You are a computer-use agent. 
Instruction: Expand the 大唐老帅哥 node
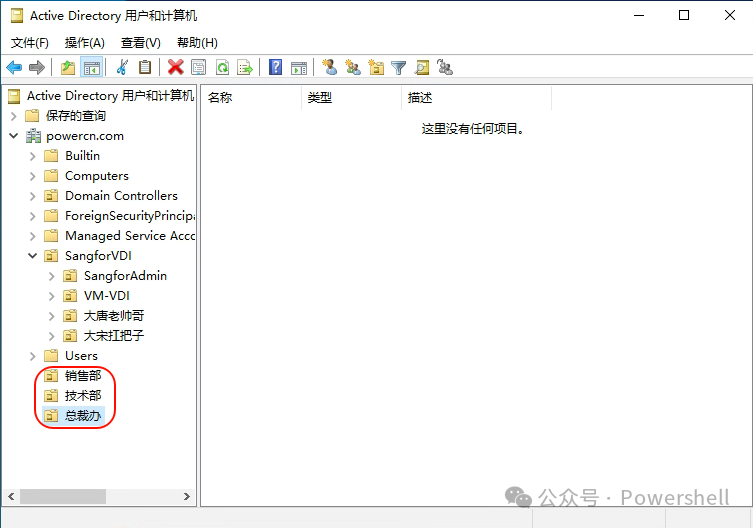(x=52, y=316)
